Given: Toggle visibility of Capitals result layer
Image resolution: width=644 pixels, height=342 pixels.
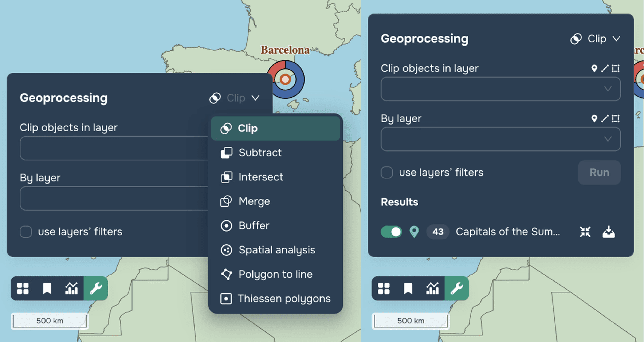Looking at the screenshot, I should [391, 232].
